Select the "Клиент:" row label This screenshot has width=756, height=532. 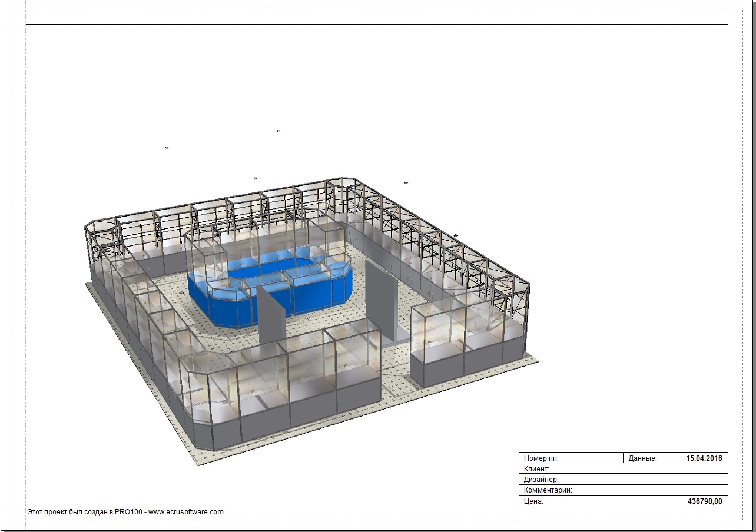click(536, 469)
